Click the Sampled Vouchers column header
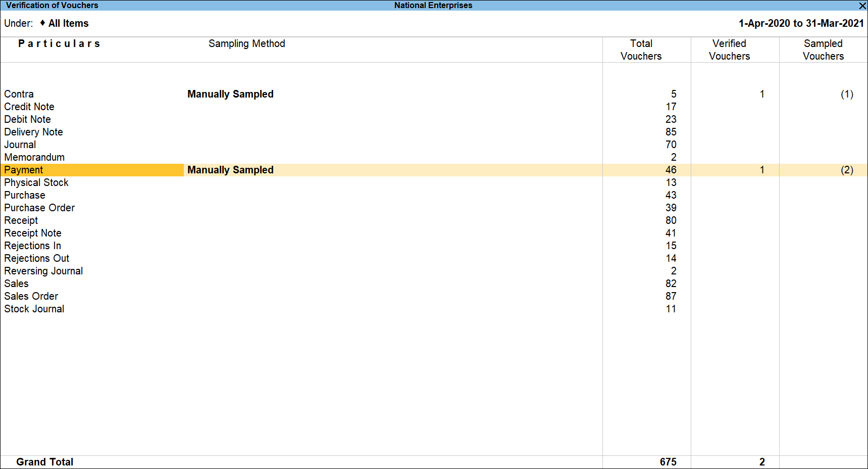 tap(823, 50)
